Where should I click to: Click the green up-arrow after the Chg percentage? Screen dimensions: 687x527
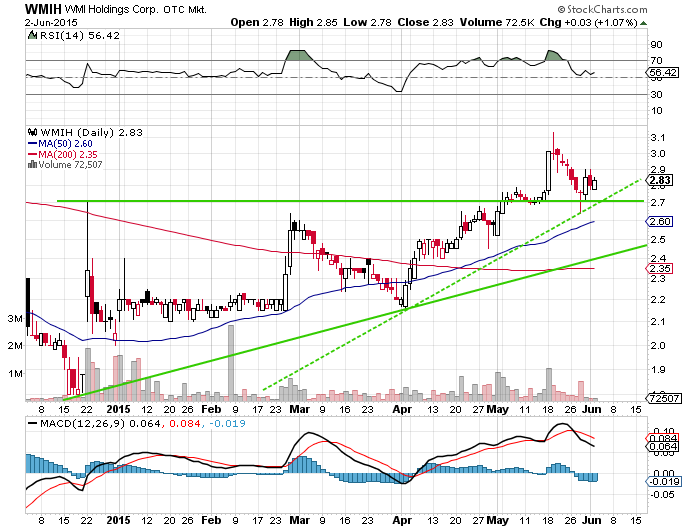pos(643,23)
